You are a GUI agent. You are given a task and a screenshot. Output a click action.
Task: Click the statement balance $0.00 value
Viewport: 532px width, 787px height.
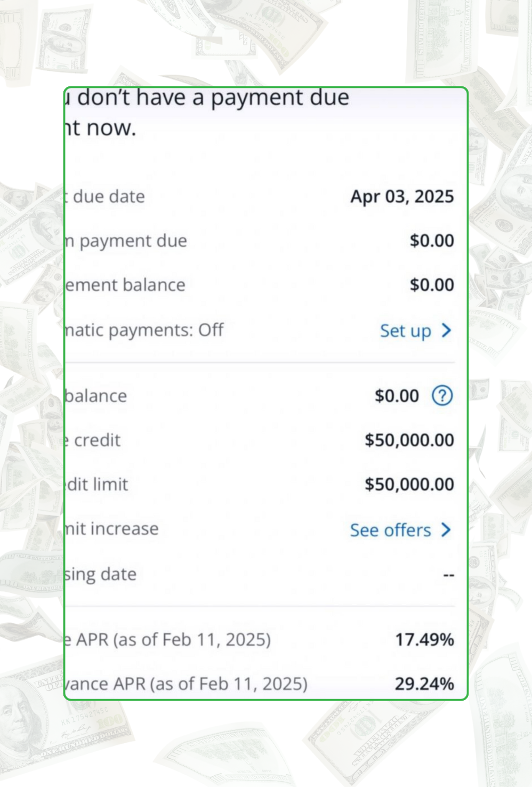tap(432, 285)
